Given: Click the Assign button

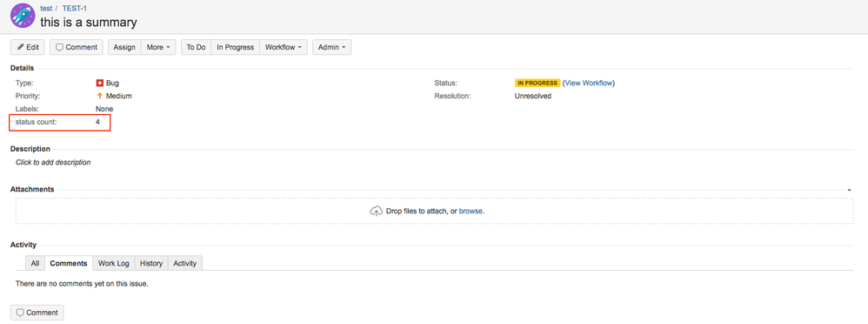Looking at the screenshot, I should [x=124, y=47].
